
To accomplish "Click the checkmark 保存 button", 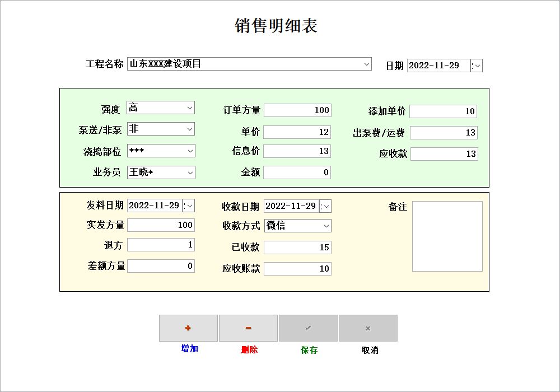I will point(308,328).
